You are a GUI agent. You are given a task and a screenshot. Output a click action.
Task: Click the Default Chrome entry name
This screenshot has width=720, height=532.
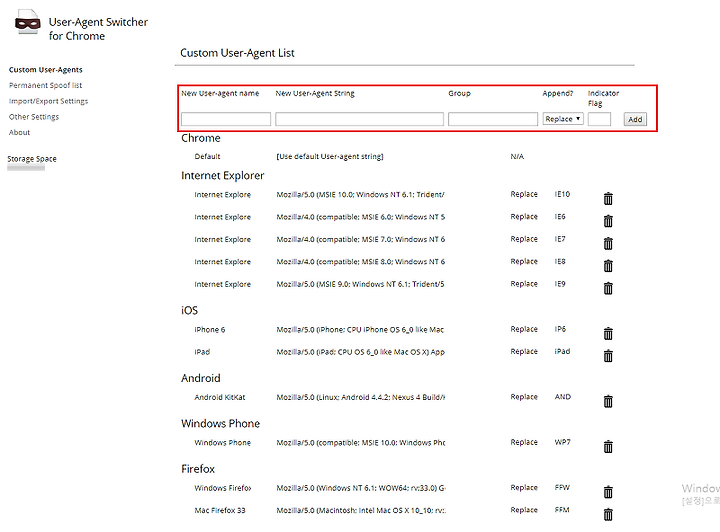(207, 157)
